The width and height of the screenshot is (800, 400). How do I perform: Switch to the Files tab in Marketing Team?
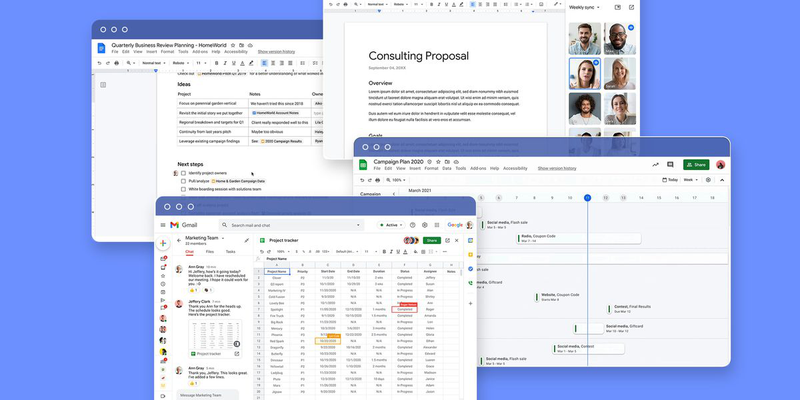click(x=209, y=252)
